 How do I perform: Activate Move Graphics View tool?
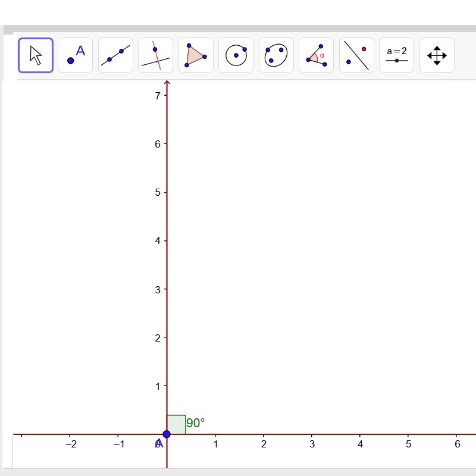[x=437, y=55]
